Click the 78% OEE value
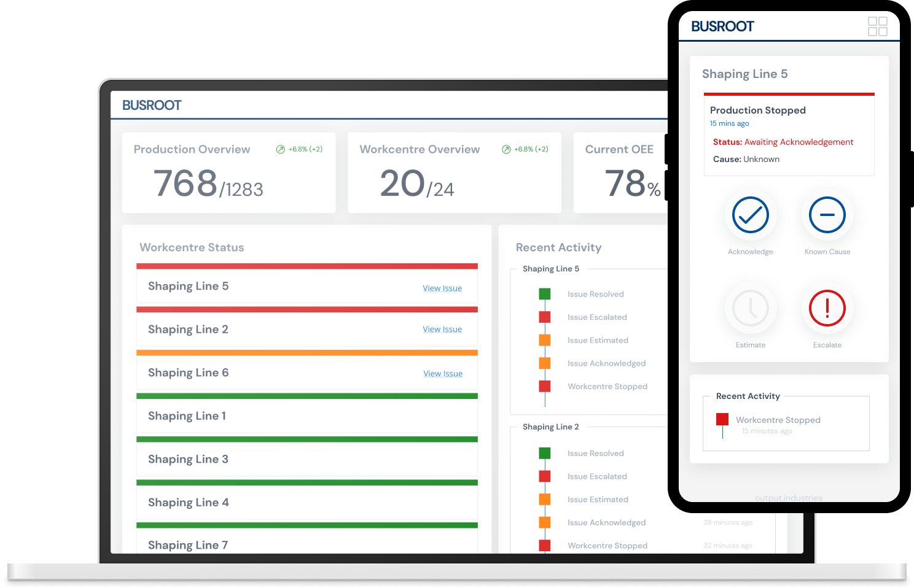 point(633,184)
